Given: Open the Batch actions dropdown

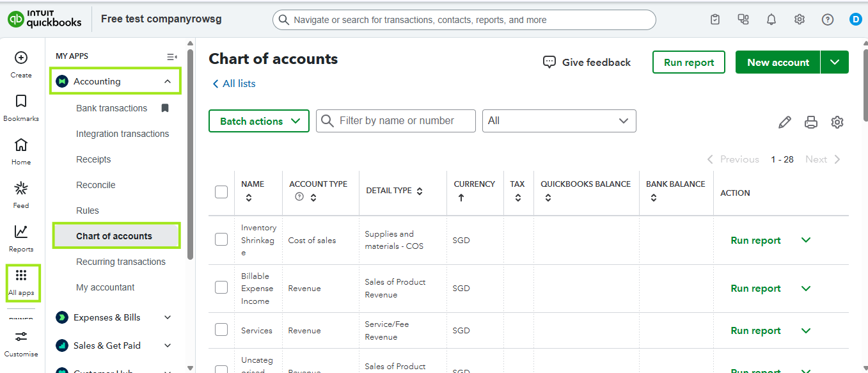Looking at the screenshot, I should [259, 121].
